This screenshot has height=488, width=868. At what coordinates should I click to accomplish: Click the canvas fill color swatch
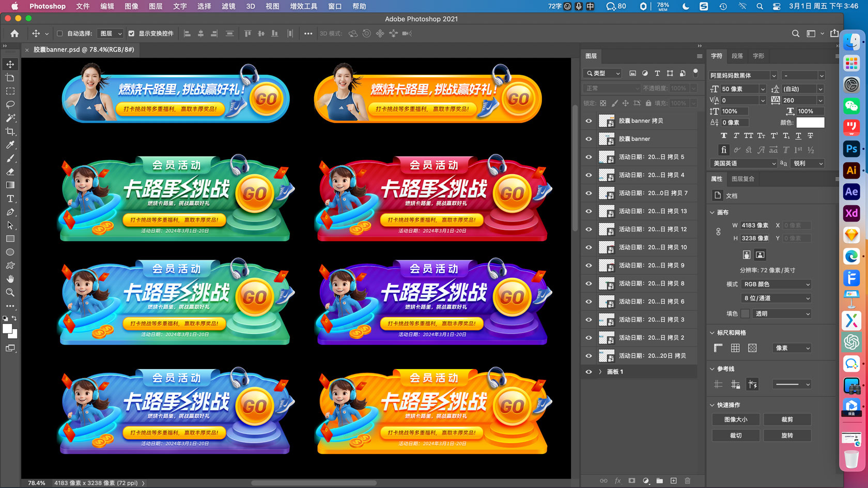click(x=745, y=313)
